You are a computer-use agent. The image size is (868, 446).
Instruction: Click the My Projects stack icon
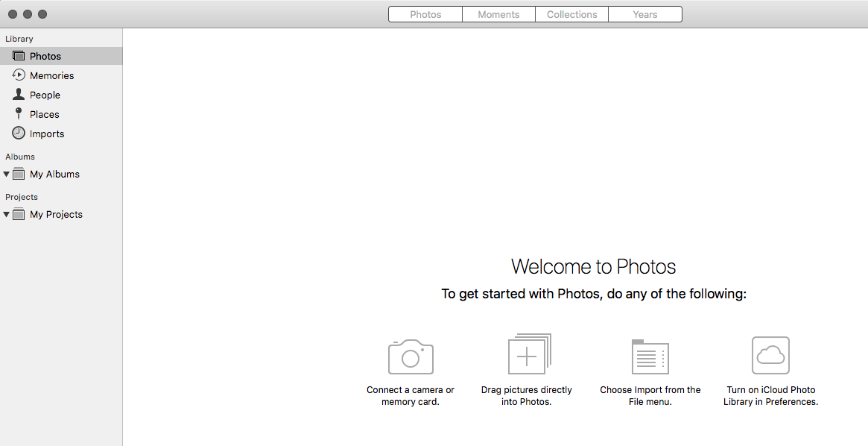pos(19,214)
